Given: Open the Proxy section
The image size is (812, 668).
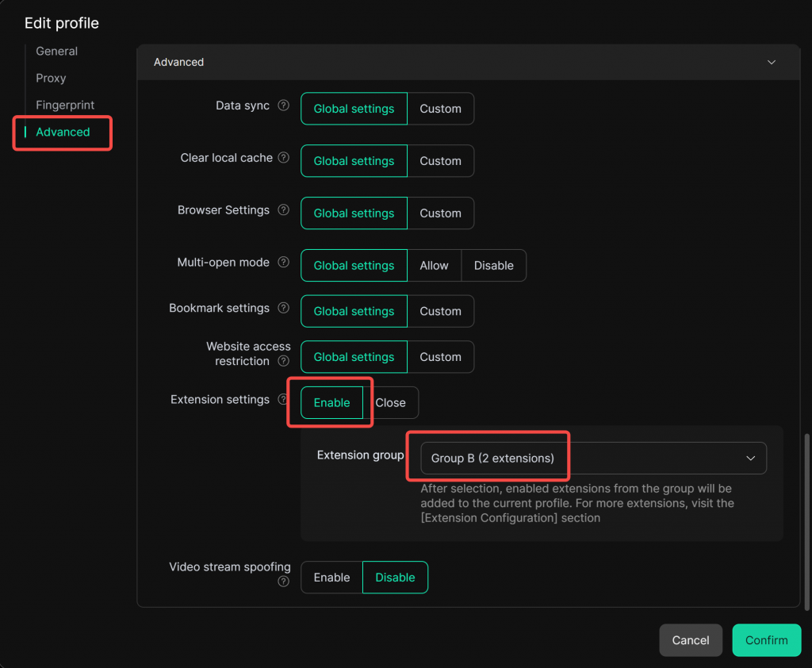Looking at the screenshot, I should pyautogui.click(x=51, y=78).
